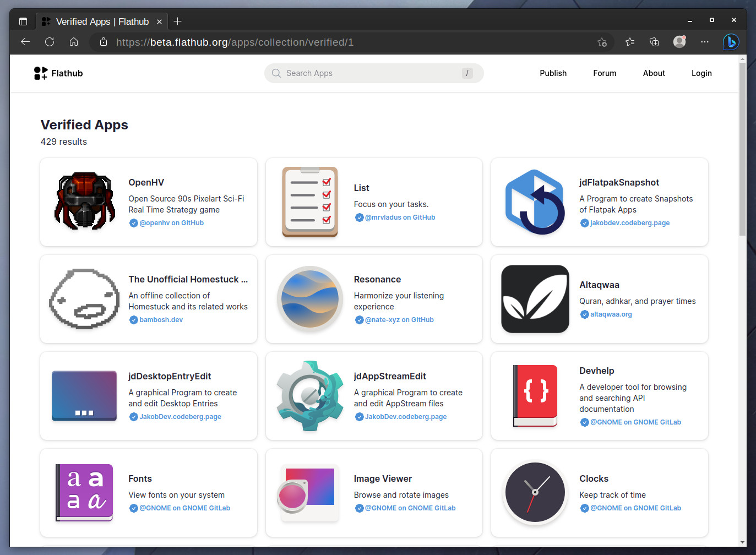Open the @openhv on GitHub link

171,223
